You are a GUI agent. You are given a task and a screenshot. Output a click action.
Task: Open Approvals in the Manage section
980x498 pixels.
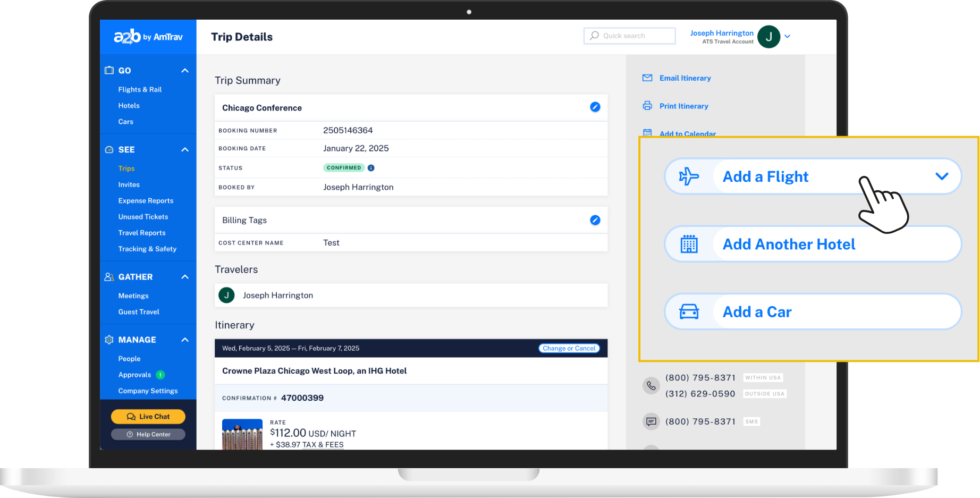pos(134,375)
